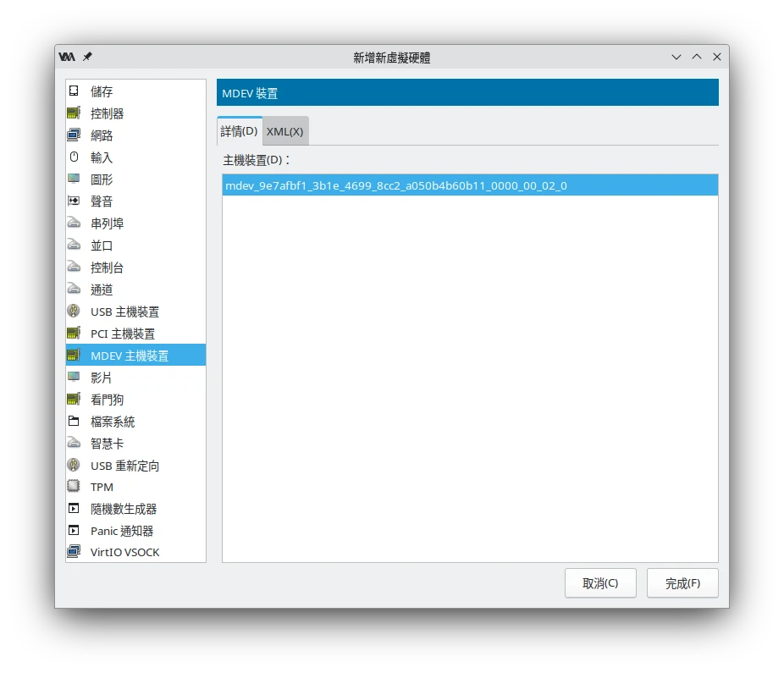This screenshot has width=784, height=673.
Task: Click the 圖形 label
Action: pyautogui.click(x=102, y=179)
